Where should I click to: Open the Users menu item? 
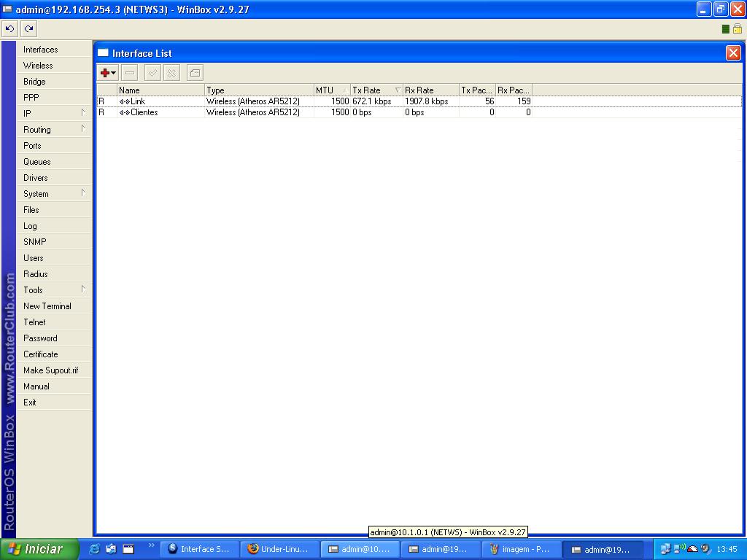(54, 257)
